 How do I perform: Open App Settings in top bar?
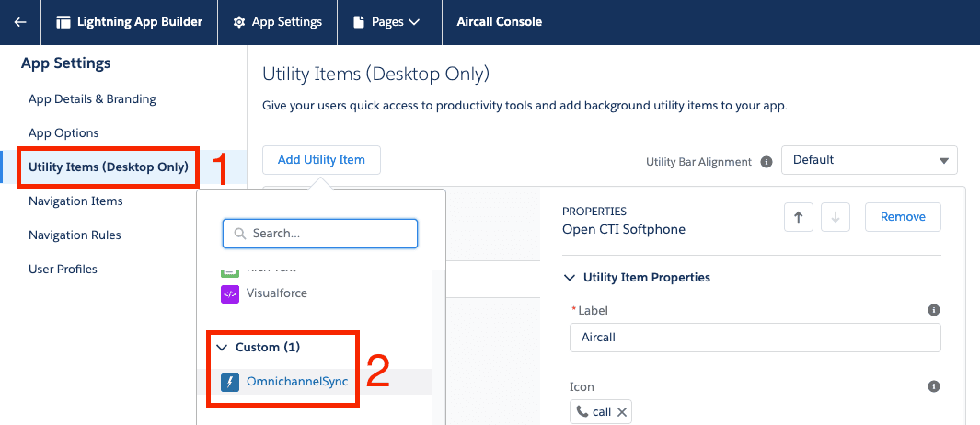(277, 22)
